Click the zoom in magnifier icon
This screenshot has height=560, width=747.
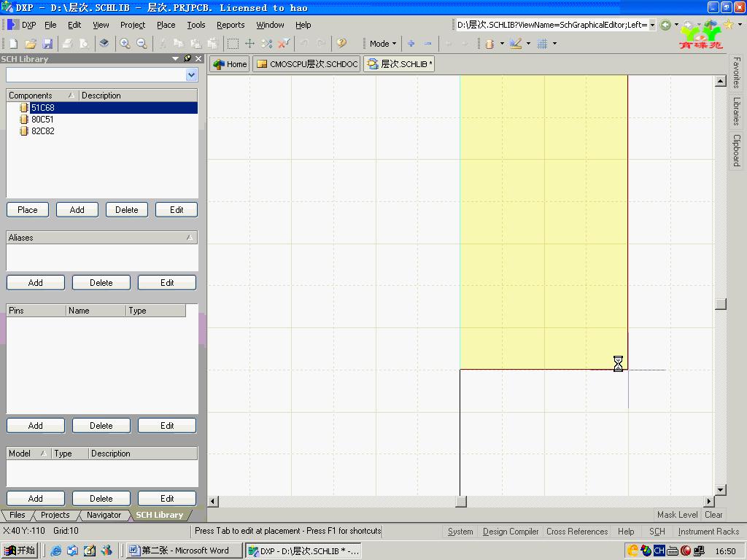[125, 44]
